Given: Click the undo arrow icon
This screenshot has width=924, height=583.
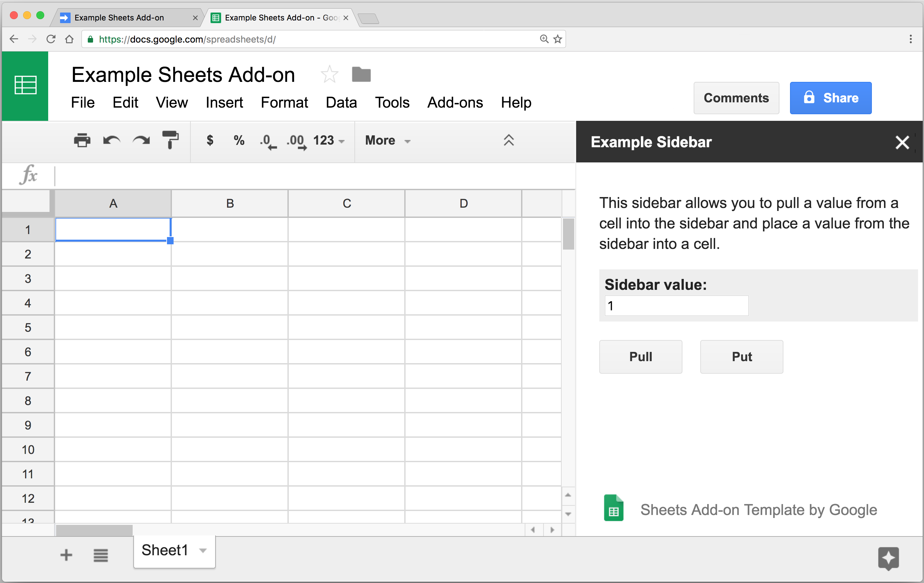Looking at the screenshot, I should (x=112, y=140).
